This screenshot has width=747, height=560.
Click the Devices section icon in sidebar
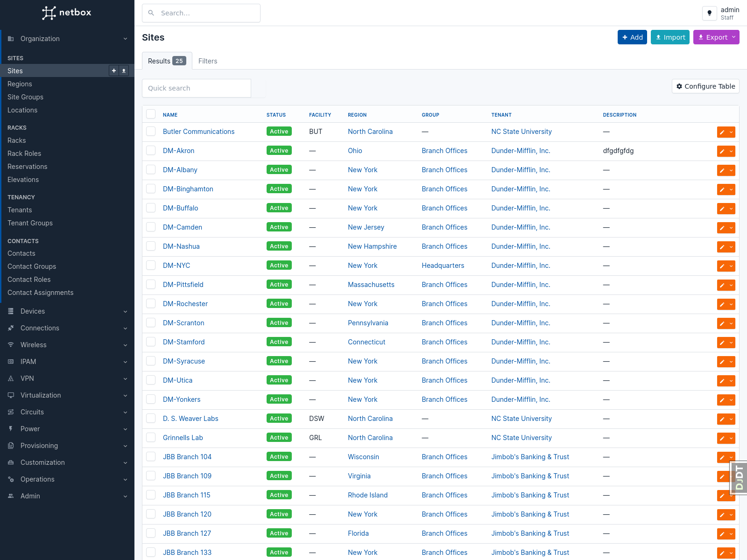pyautogui.click(x=10, y=311)
